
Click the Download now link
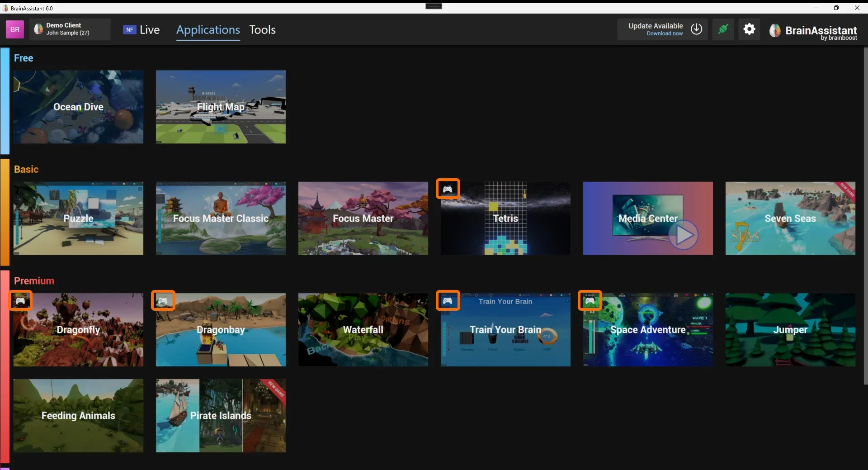(x=665, y=33)
